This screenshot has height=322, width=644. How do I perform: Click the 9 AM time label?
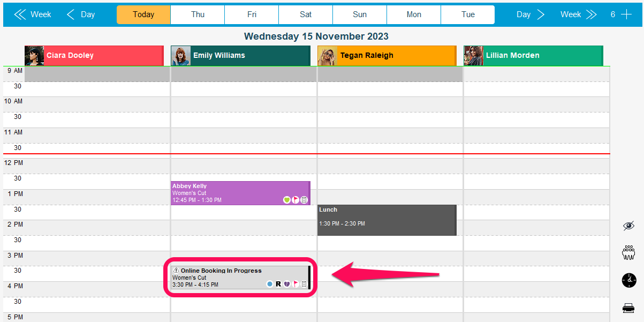coord(14,70)
